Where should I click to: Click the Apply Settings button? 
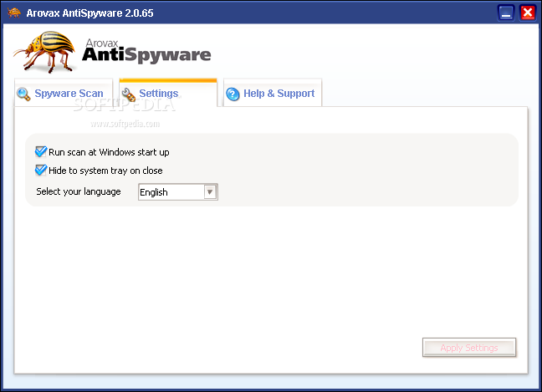pyautogui.click(x=469, y=348)
